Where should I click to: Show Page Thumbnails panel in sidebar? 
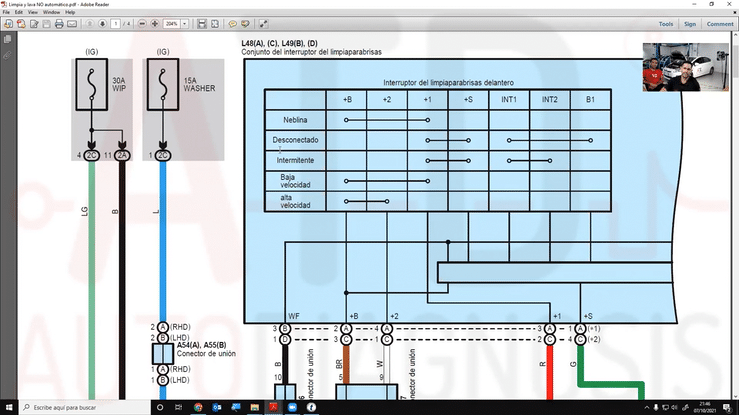pyautogui.click(x=8, y=40)
